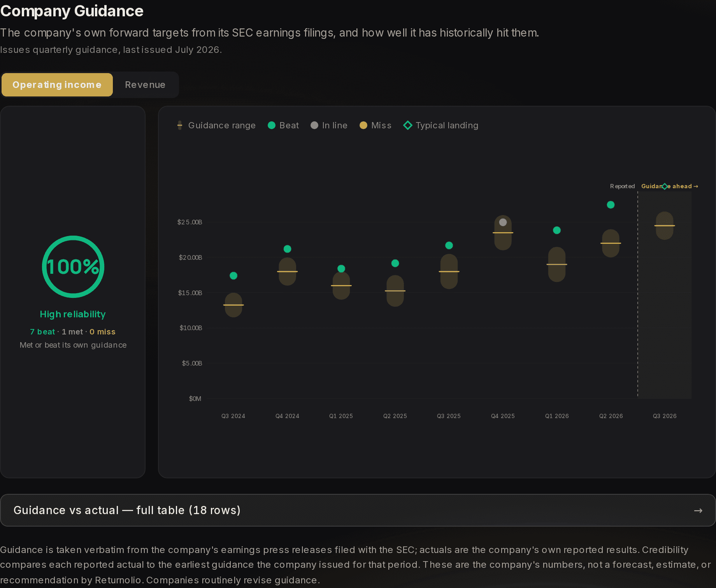Viewport: 716px width, 588px height.
Task: Click the Company Guidance heading
Action: click(x=72, y=11)
